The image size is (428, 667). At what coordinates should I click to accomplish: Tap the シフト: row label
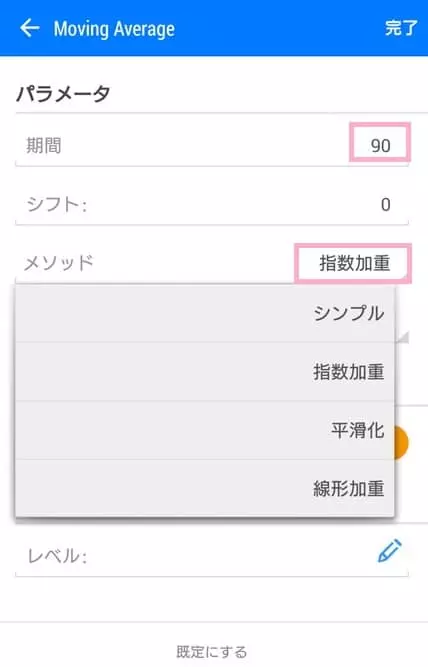pos(57,205)
